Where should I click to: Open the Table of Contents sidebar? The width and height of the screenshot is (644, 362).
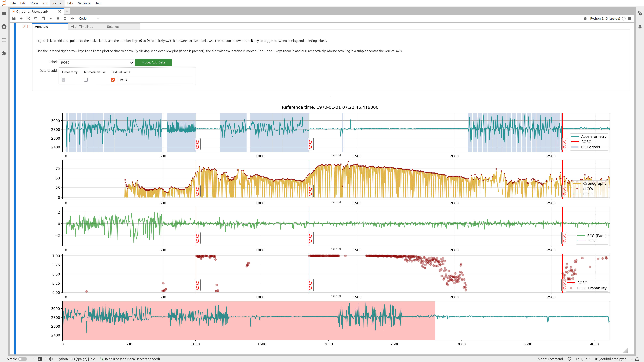click(4, 40)
